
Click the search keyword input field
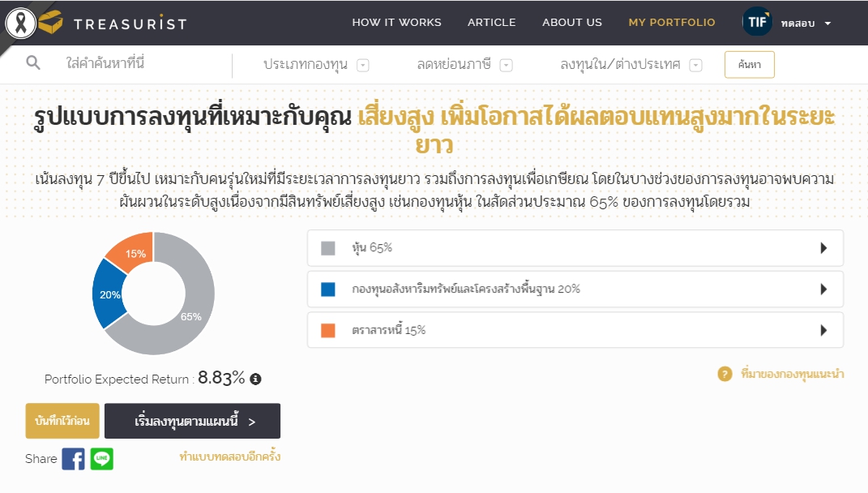[142, 63]
